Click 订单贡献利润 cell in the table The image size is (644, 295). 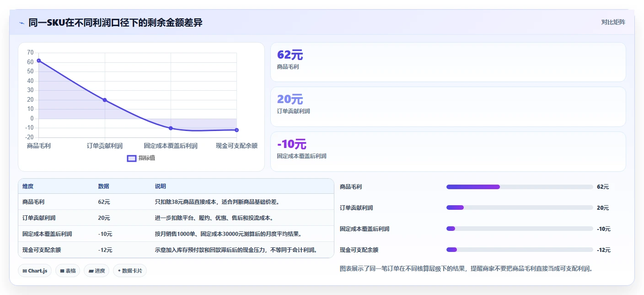(39, 218)
